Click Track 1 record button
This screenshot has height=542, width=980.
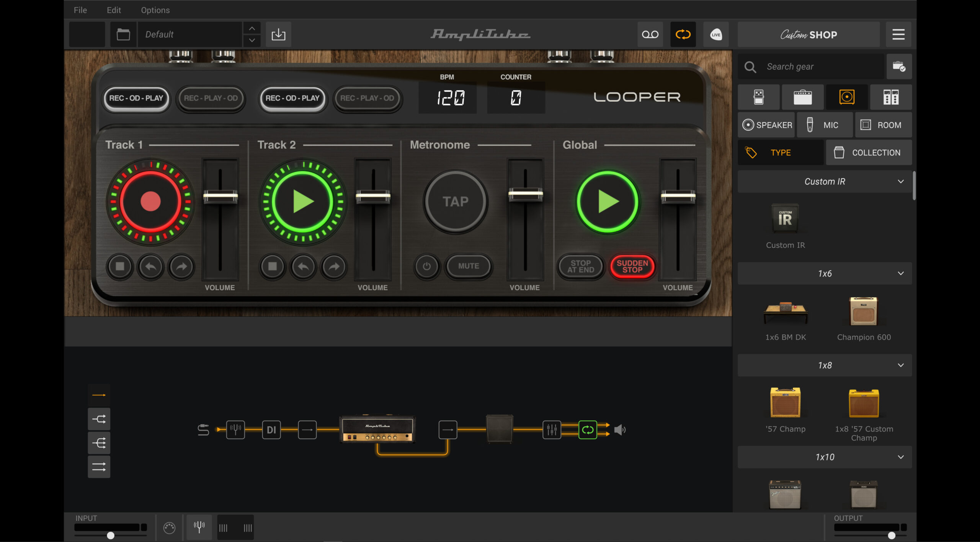[150, 202]
